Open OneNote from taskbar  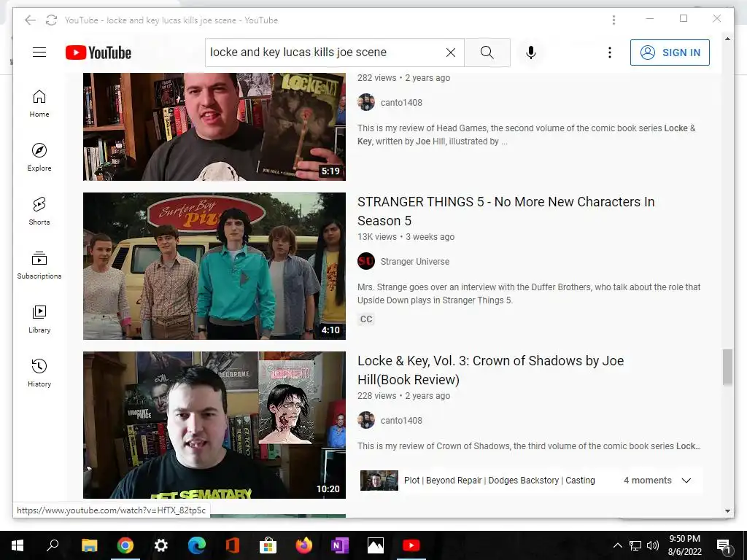pyautogui.click(x=340, y=545)
